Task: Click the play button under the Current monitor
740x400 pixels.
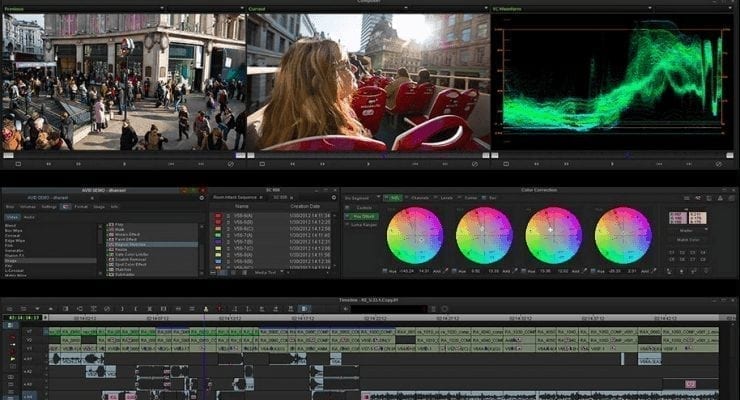Action: pos(368,163)
